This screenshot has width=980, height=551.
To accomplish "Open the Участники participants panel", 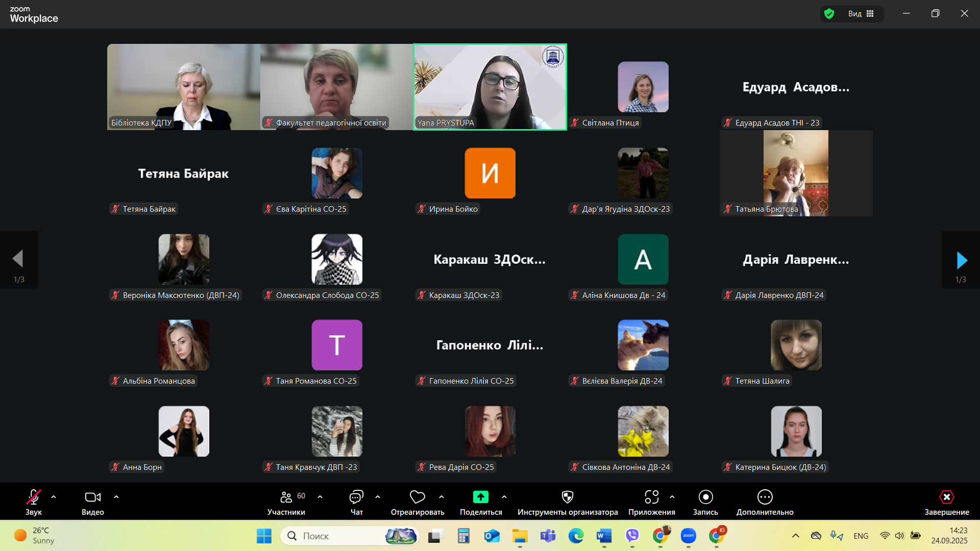I will click(x=286, y=497).
